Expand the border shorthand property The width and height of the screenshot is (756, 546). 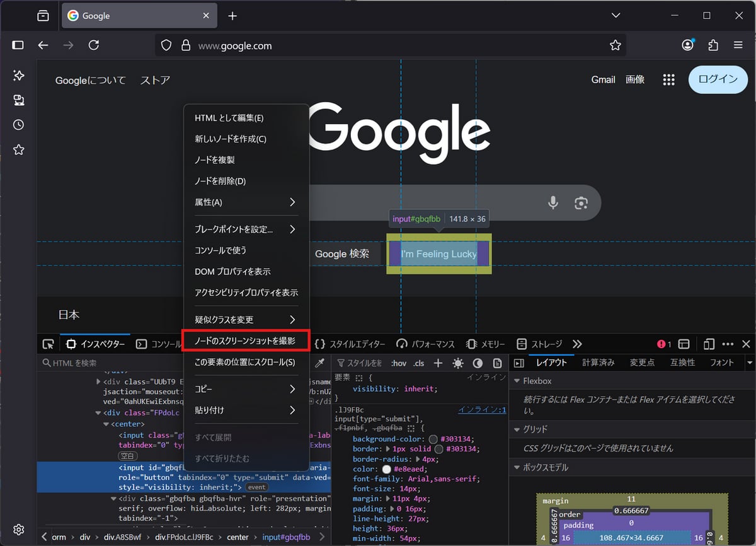point(388,449)
